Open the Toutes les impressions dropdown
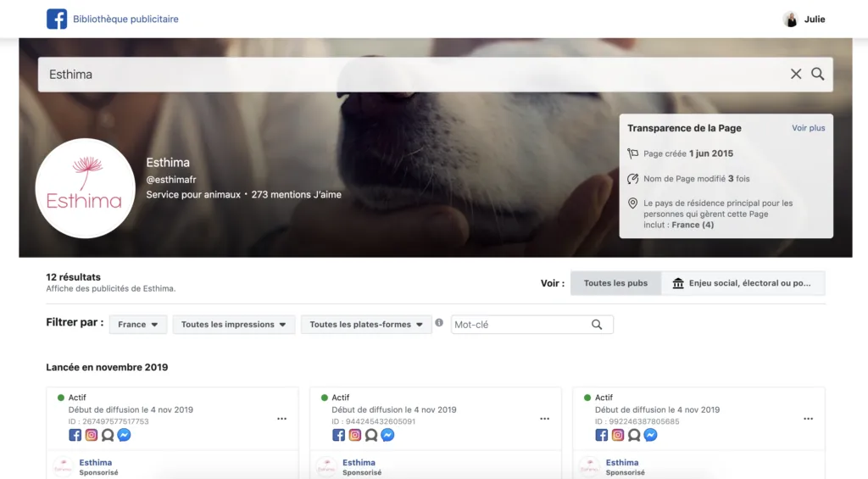868x479 pixels. [234, 325]
